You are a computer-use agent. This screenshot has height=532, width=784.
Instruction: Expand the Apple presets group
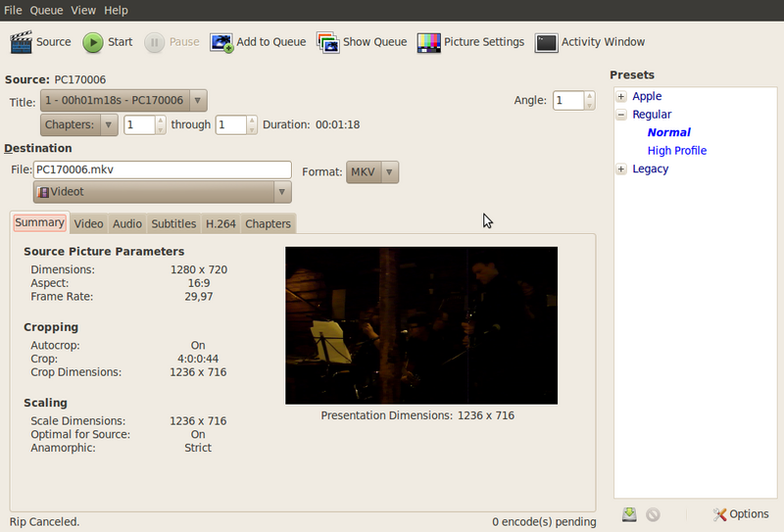[x=621, y=96]
